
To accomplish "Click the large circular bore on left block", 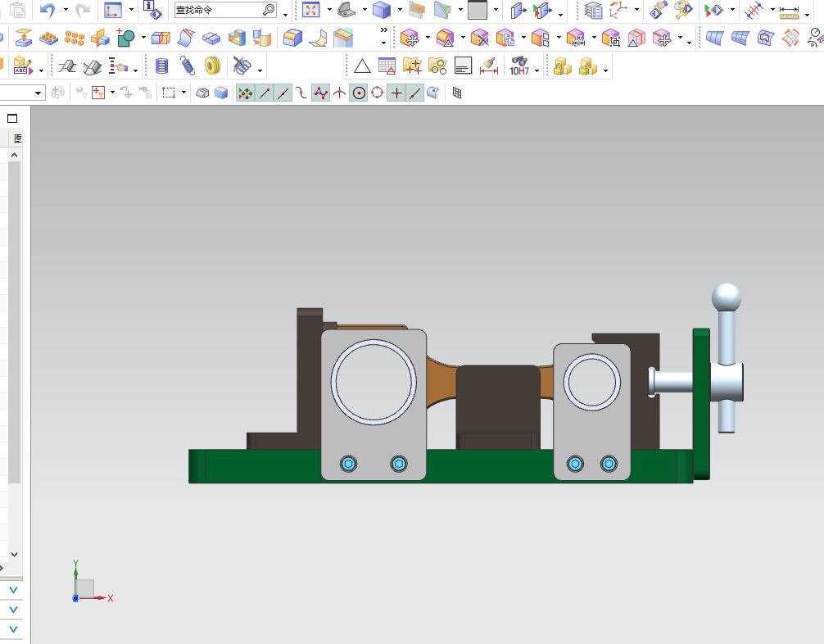I will point(374,382).
